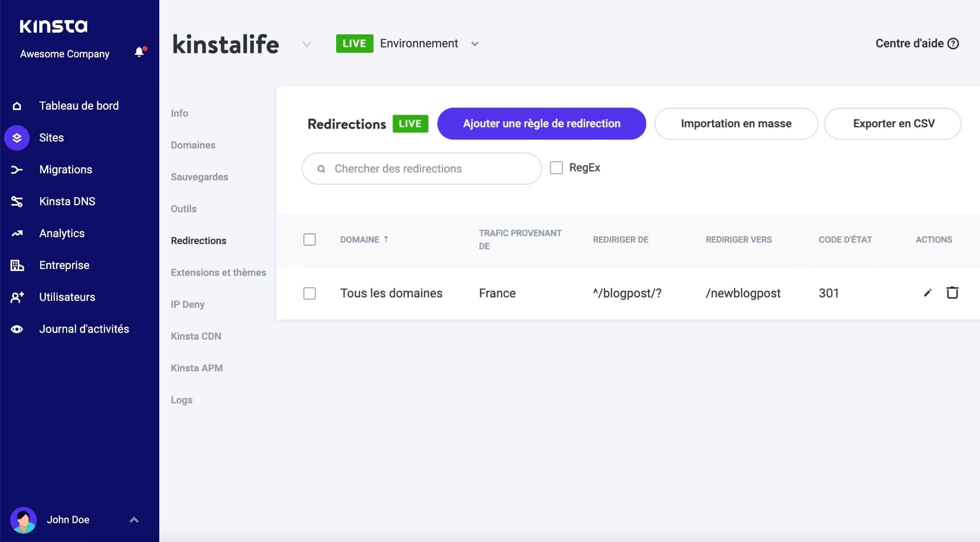Navigate to the Domaines section

pyautogui.click(x=192, y=144)
